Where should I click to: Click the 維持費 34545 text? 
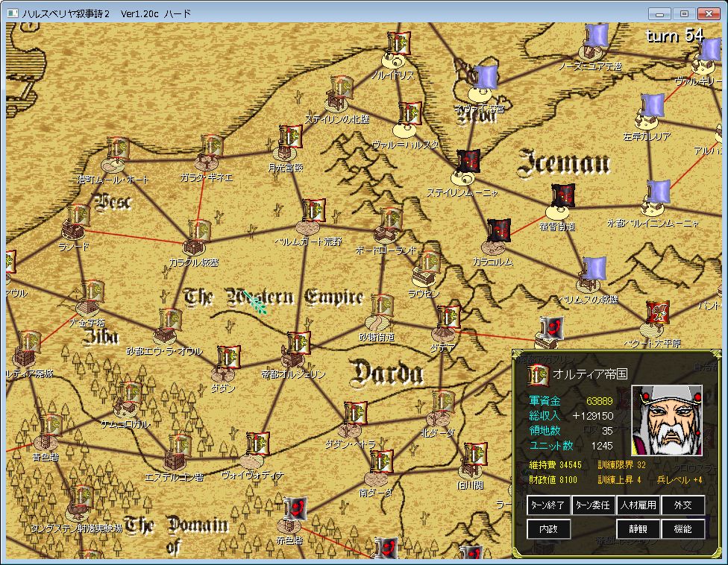(555, 465)
